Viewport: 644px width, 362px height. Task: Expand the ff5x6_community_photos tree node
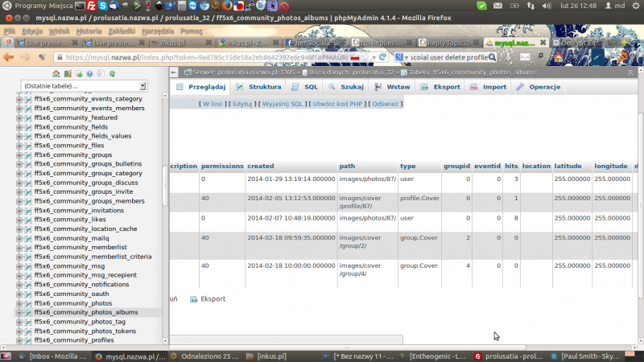pyautogui.click(x=20, y=303)
